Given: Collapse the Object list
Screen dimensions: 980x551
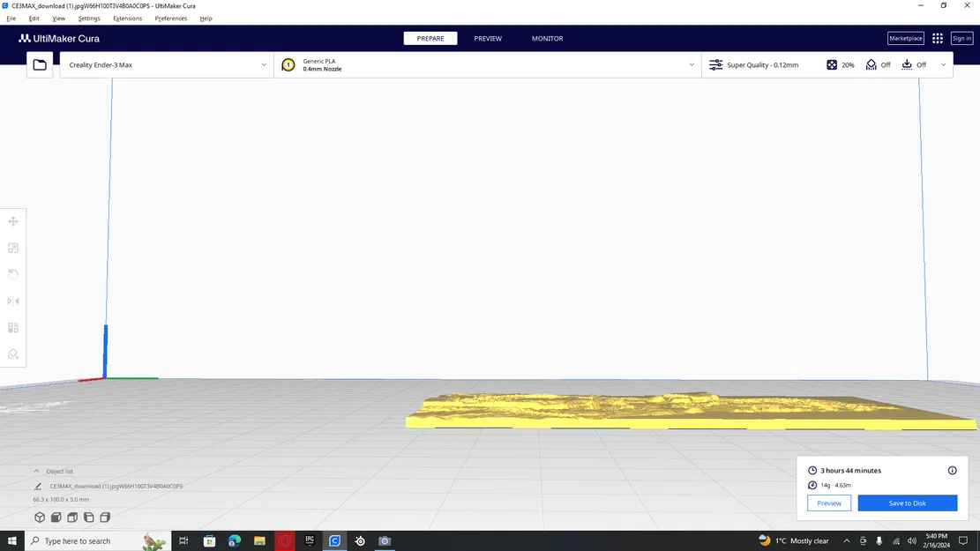Looking at the screenshot, I should click(36, 471).
